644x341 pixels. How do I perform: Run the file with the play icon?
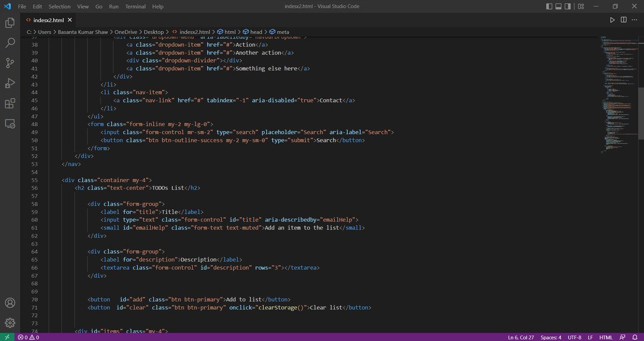tap(612, 20)
